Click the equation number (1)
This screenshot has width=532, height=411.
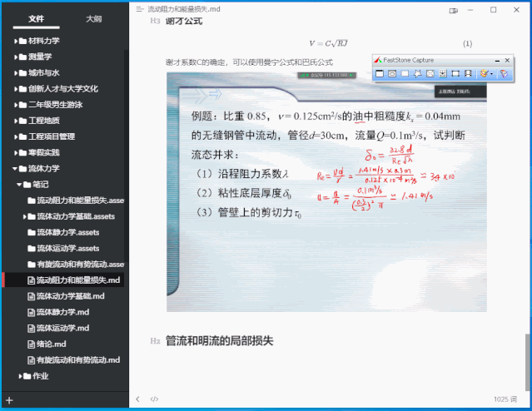(x=468, y=44)
